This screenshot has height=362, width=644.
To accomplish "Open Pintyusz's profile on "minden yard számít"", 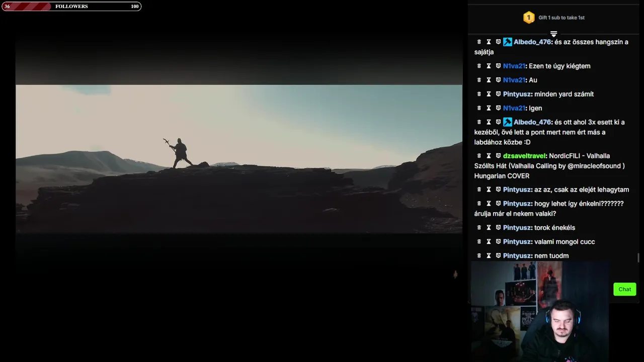I will (x=517, y=94).
